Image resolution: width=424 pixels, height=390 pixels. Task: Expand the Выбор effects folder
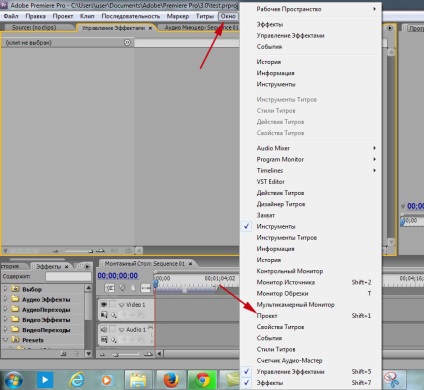pos(5,289)
